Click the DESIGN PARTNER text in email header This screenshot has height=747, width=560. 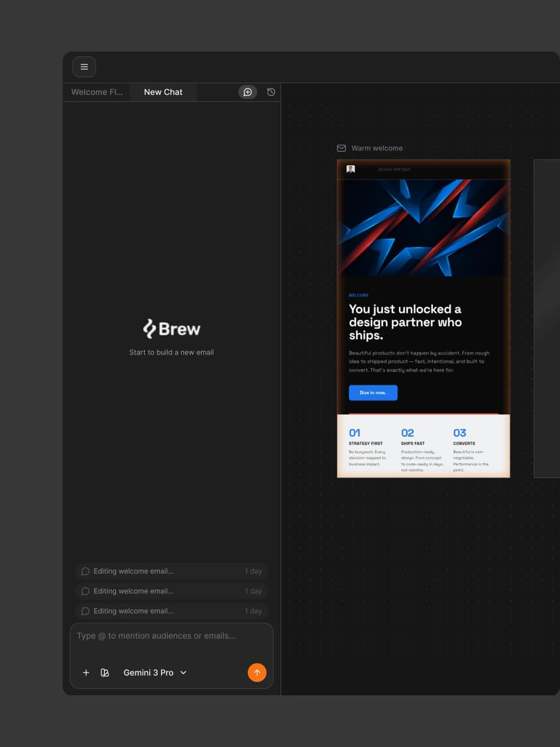(x=394, y=169)
